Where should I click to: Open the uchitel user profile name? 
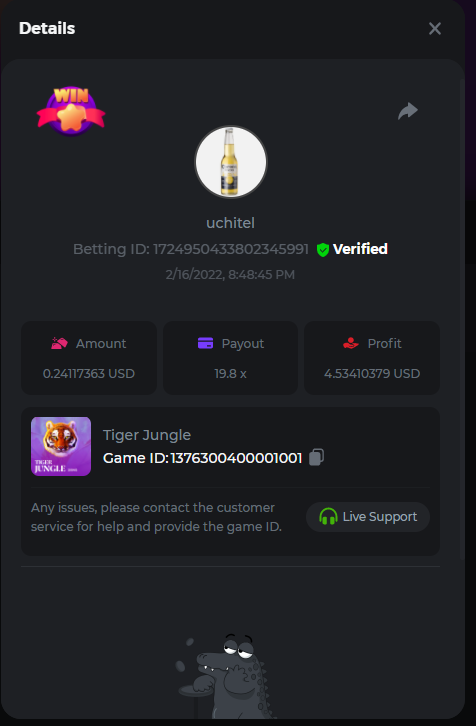[231, 223]
